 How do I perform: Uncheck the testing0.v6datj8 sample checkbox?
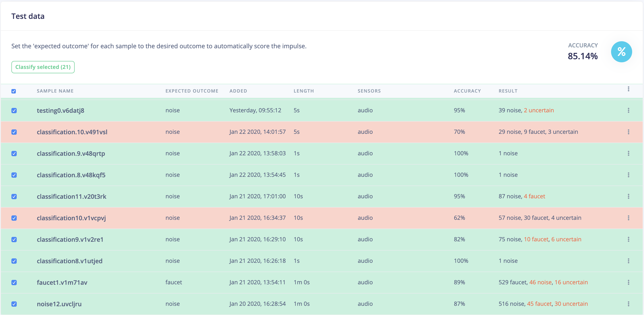point(14,110)
